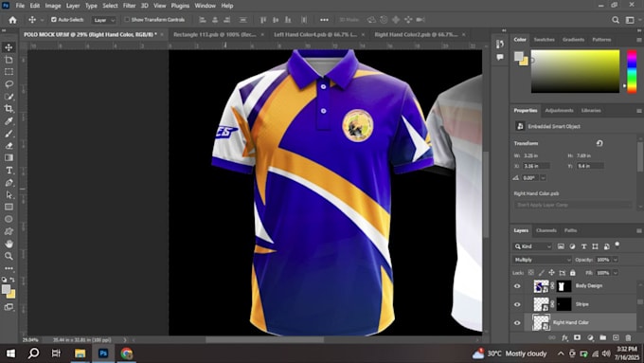The height and width of the screenshot is (363, 644).
Task: Enable Show Transform Controls checkbox
Action: [127, 19]
